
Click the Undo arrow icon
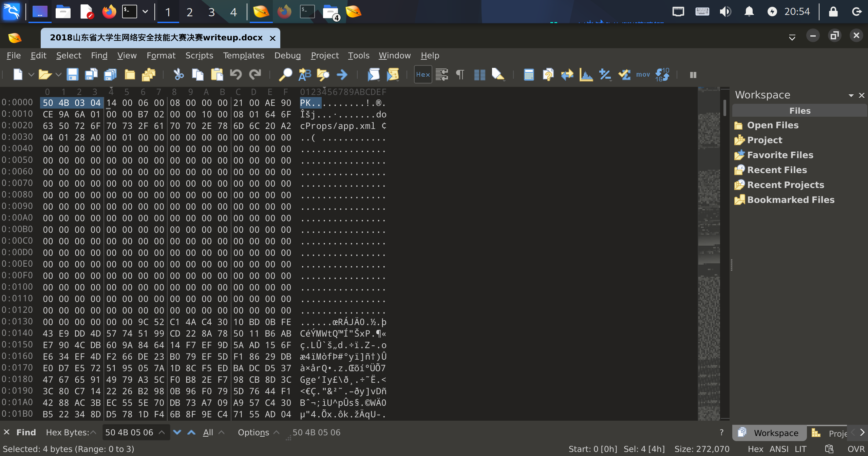tap(236, 75)
